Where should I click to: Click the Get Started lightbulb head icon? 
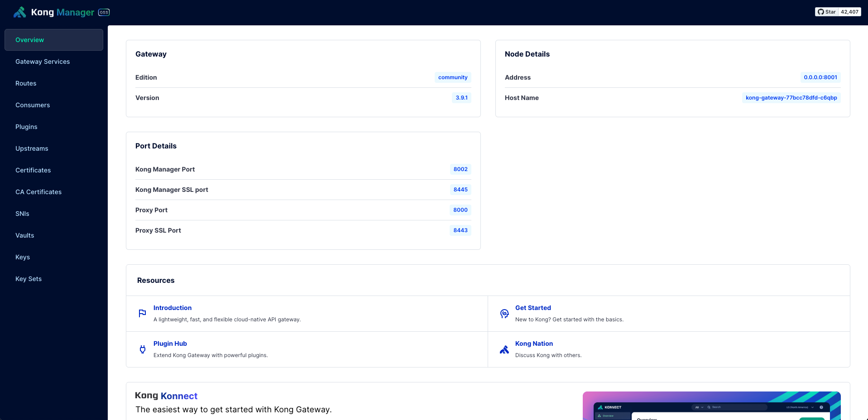coord(504,313)
